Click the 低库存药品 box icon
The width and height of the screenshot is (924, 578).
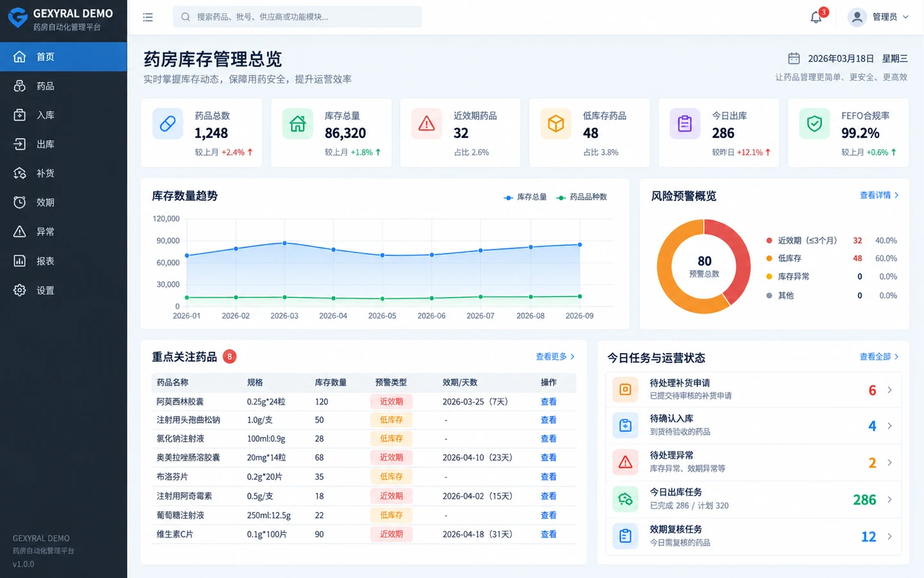tap(556, 124)
